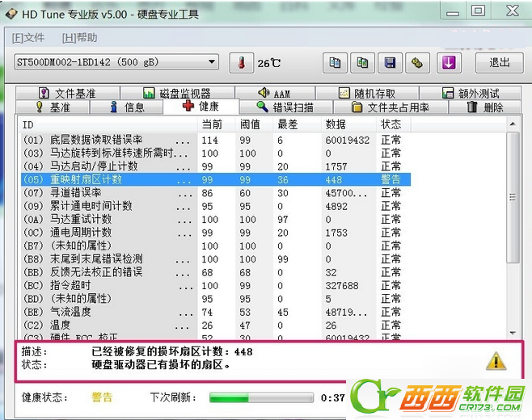Viewport: 532px width, 420px height.
Task: Select row (07) 寻道错误率
Action: [216, 192]
